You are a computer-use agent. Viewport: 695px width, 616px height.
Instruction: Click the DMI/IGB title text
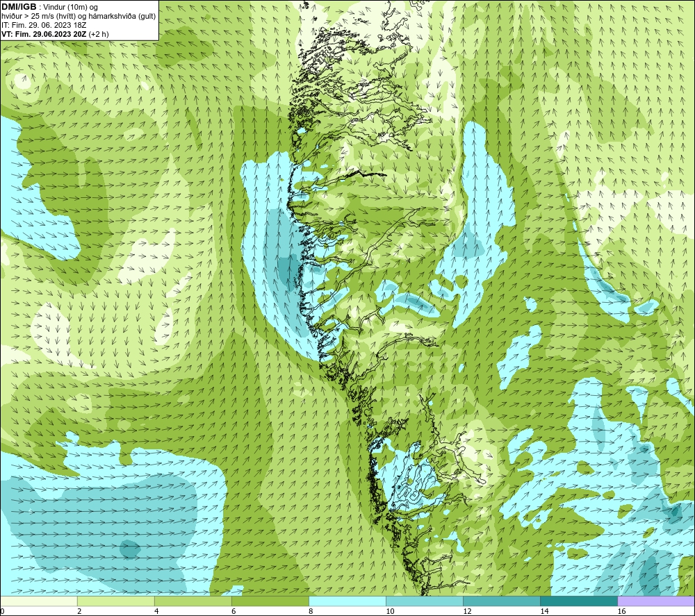(x=19, y=7)
